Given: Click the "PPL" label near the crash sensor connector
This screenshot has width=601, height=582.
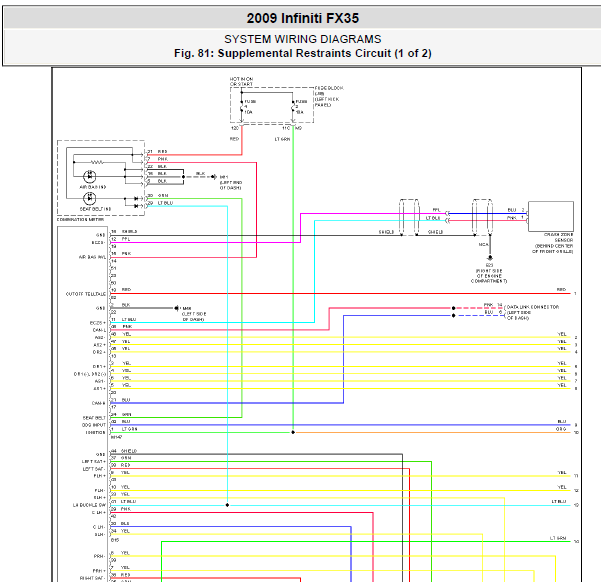Looking at the screenshot, I should (x=436, y=210).
